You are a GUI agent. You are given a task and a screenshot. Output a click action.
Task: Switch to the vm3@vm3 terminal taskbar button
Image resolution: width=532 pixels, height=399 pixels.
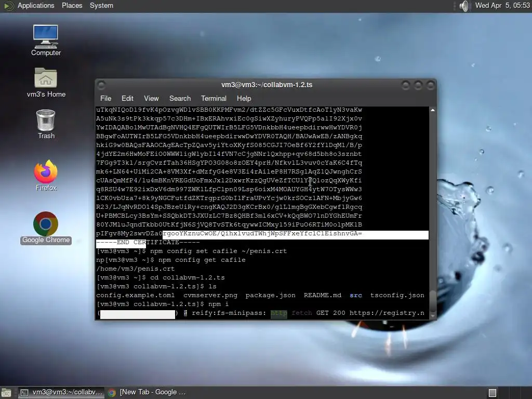61,393
